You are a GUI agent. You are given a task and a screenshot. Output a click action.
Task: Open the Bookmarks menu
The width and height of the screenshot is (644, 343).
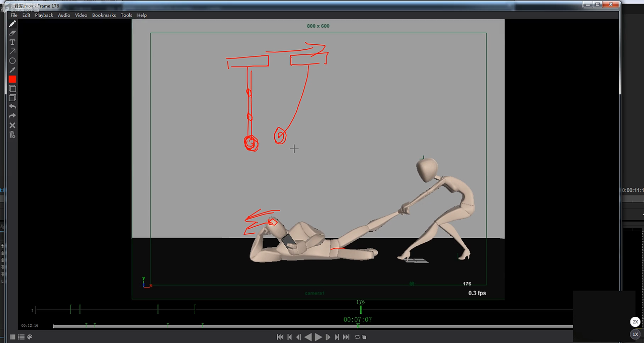click(x=104, y=15)
